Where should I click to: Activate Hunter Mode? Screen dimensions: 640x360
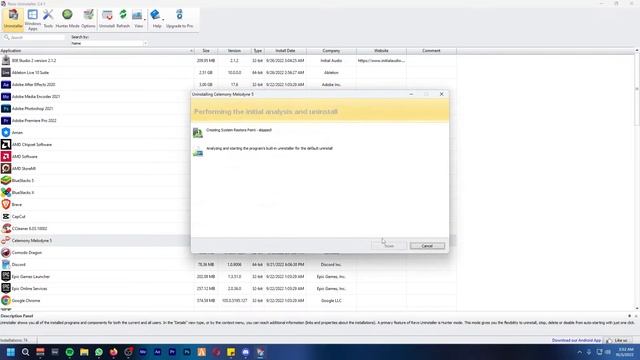click(x=67, y=19)
